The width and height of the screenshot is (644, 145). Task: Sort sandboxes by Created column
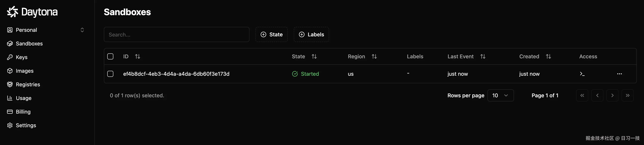pos(548,57)
